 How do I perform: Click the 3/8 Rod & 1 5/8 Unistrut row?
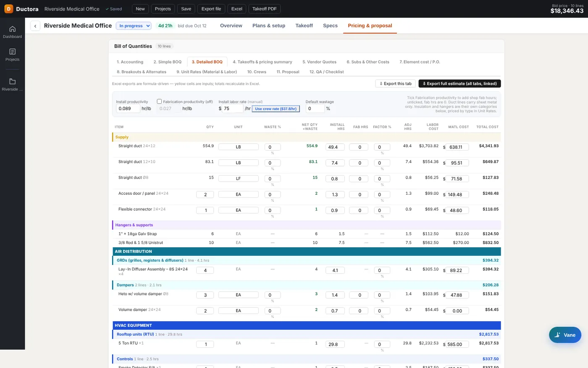tap(306, 243)
